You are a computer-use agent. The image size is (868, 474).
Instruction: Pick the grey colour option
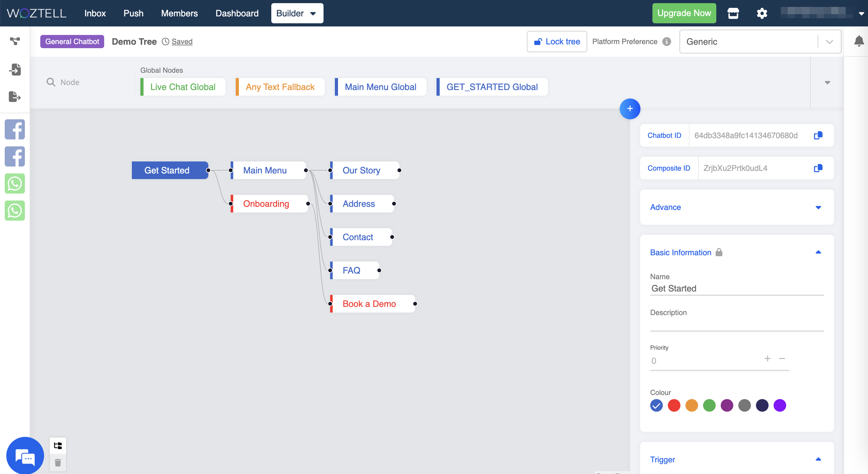click(744, 406)
